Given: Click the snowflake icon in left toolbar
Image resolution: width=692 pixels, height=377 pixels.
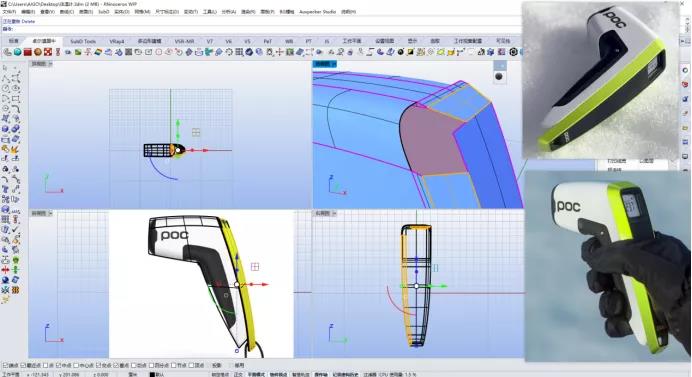Looking at the screenshot, I should [5, 290].
